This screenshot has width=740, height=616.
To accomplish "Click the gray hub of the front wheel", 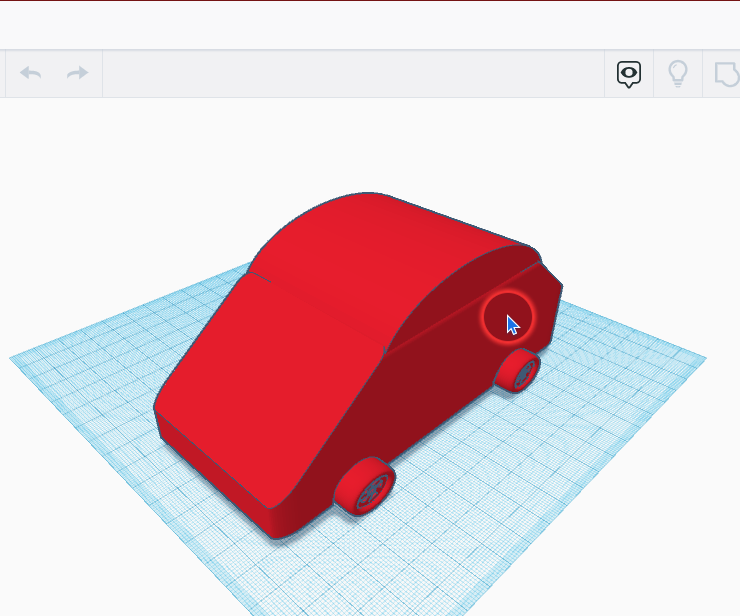I will point(373,489).
